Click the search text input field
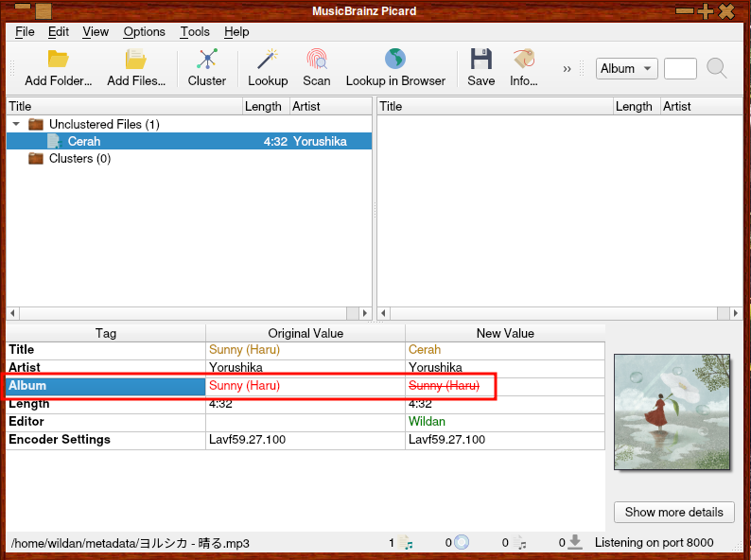Screen dimensions: 751x560 pyautogui.click(x=680, y=68)
